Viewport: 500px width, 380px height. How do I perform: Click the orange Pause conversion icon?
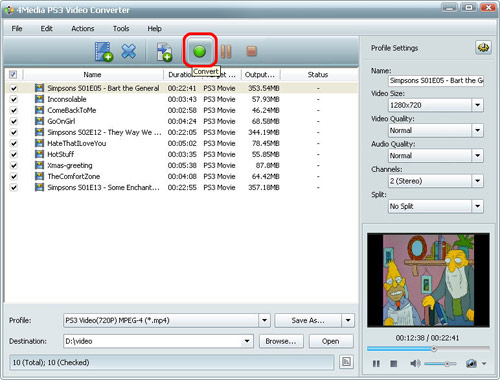pyautogui.click(x=226, y=51)
